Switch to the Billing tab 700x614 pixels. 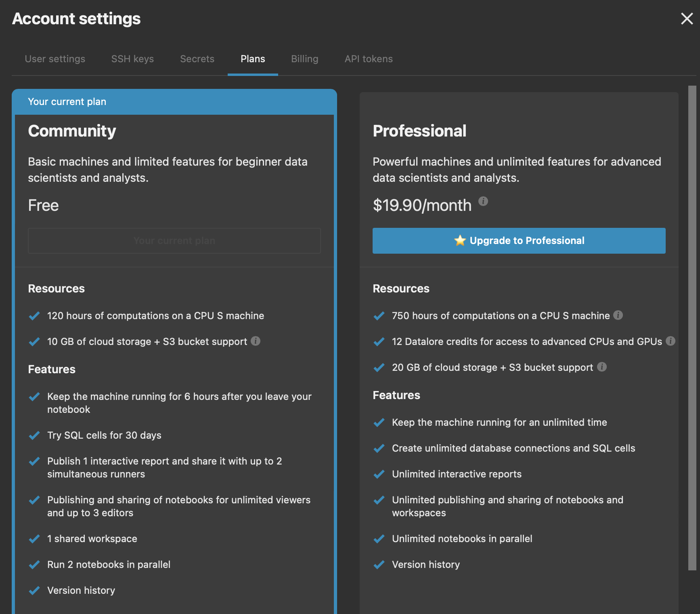pyautogui.click(x=304, y=59)
